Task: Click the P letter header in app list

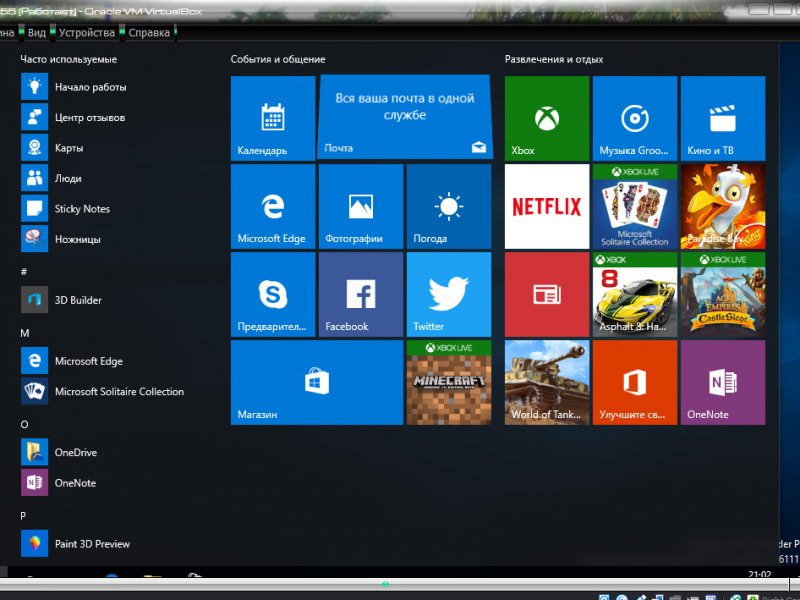Action: [23, 516]
